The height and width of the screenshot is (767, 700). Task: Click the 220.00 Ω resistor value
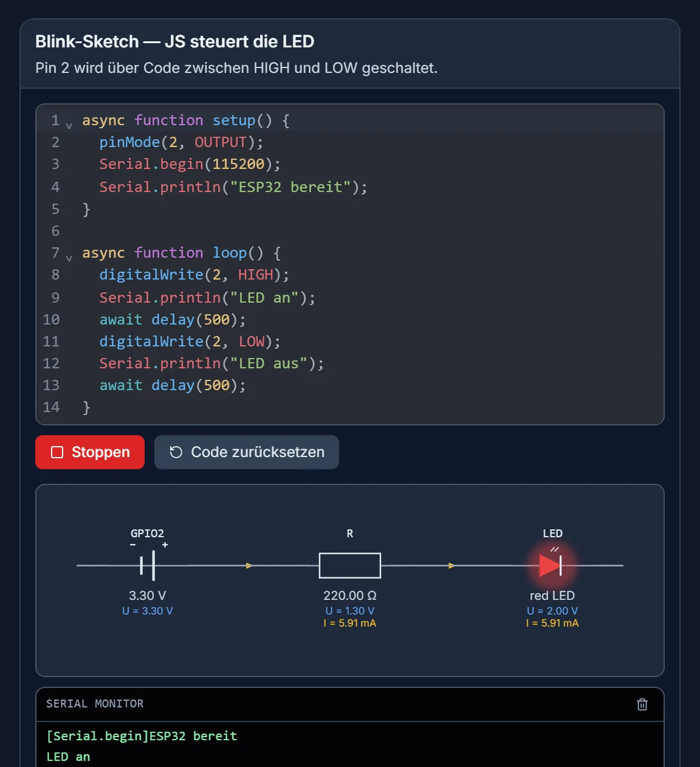(x=350, y=596)
